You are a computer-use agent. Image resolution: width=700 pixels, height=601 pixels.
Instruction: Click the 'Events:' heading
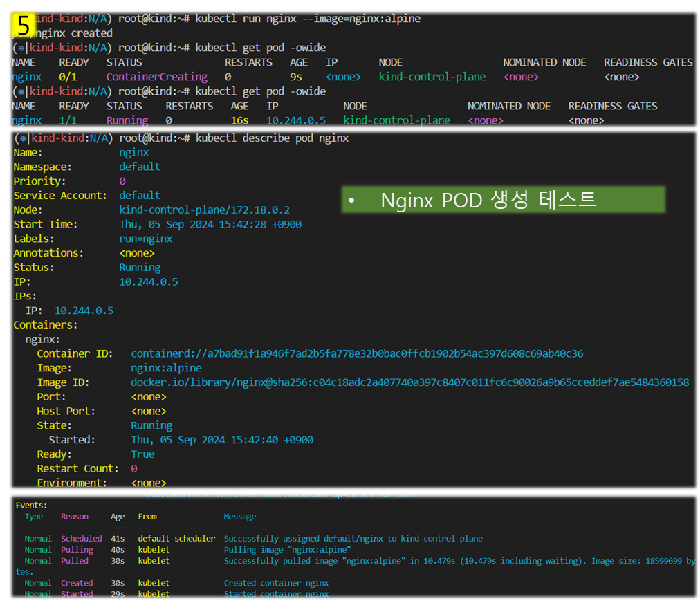31,505
